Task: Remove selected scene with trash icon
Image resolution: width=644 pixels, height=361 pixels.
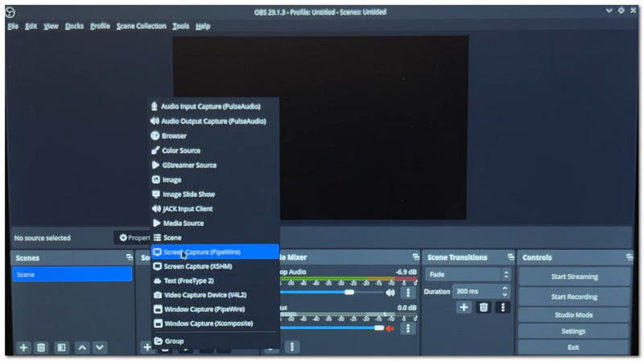Action: click(41, 347)
